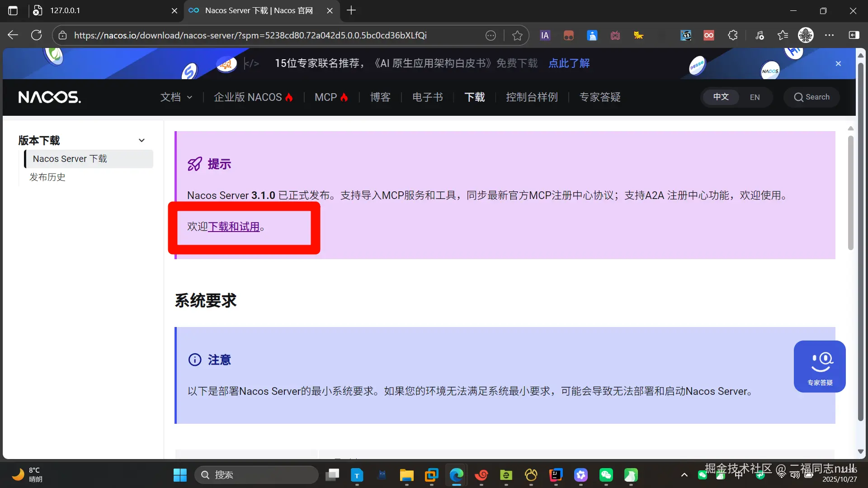Open the Favorites list
868x488 pixels.
[783, 35]
